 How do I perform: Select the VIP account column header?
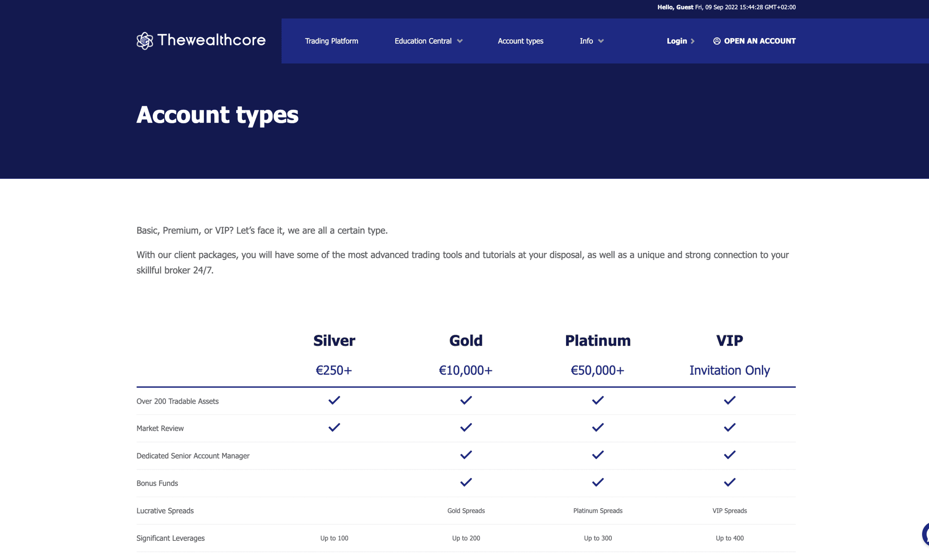tap(729, 341)
